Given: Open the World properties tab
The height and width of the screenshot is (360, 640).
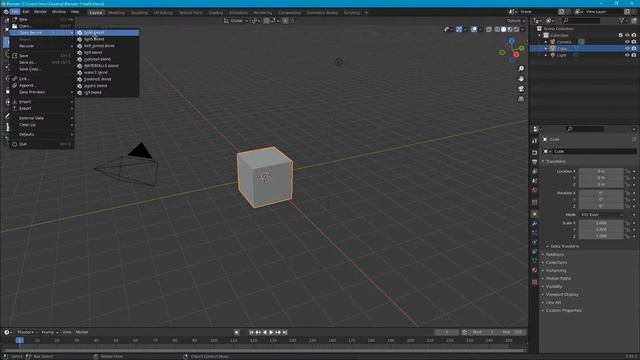Looking at the screenshot, I should (535, 190).
